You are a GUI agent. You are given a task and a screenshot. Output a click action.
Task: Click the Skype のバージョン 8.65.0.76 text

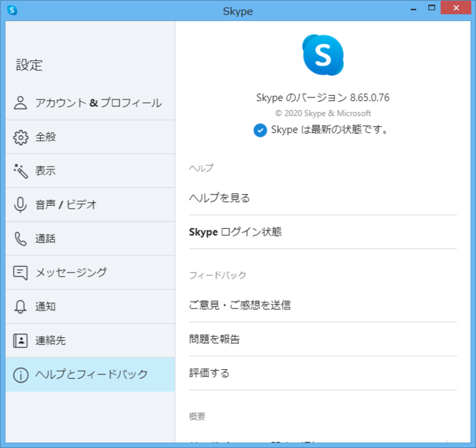(323, 97)
